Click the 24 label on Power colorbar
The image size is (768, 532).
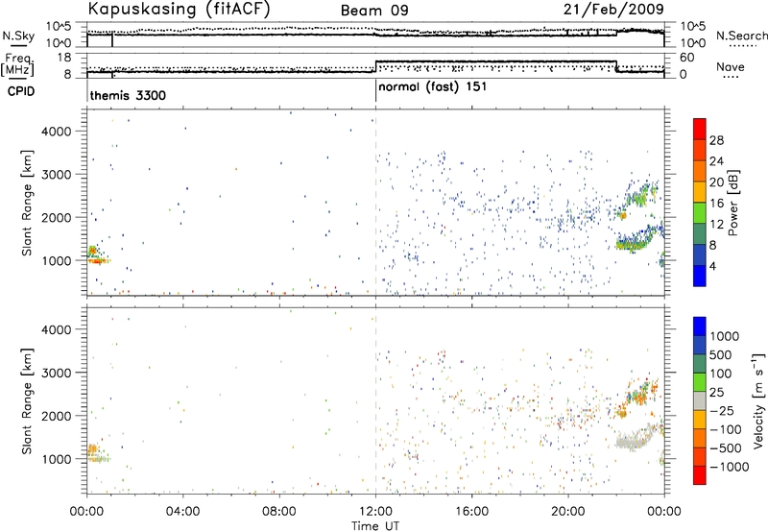click(x=716, y=161)
